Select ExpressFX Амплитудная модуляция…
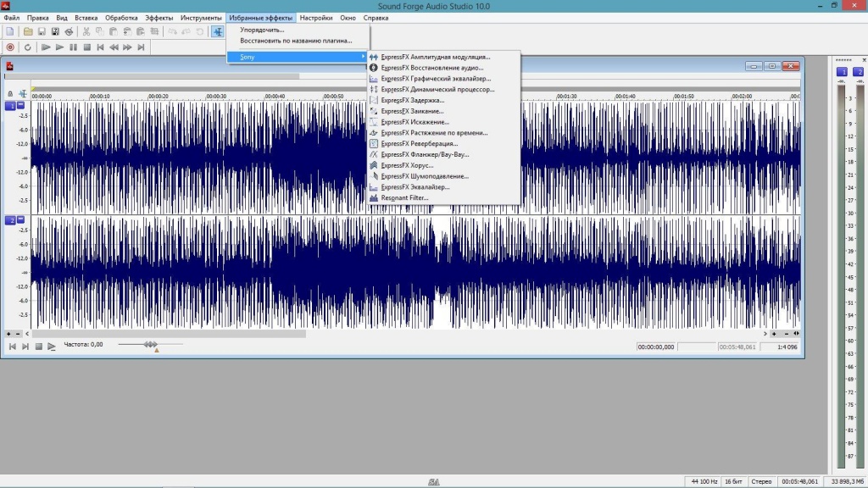This screenshot has height=488, width=868. [x=443, y=57]
